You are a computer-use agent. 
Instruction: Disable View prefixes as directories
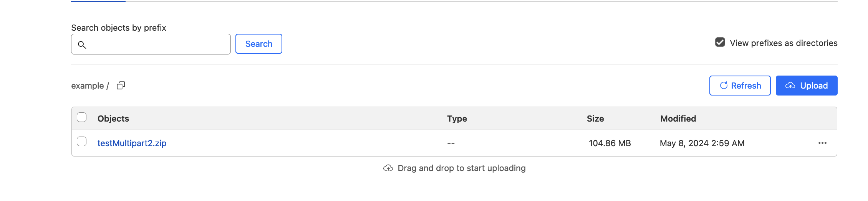720,43
